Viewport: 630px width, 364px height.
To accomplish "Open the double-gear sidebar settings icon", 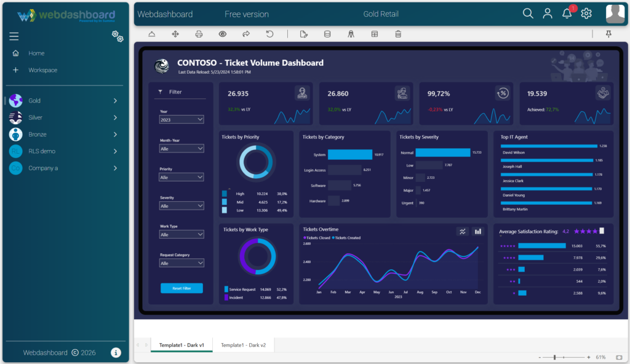I will [118, 37].
